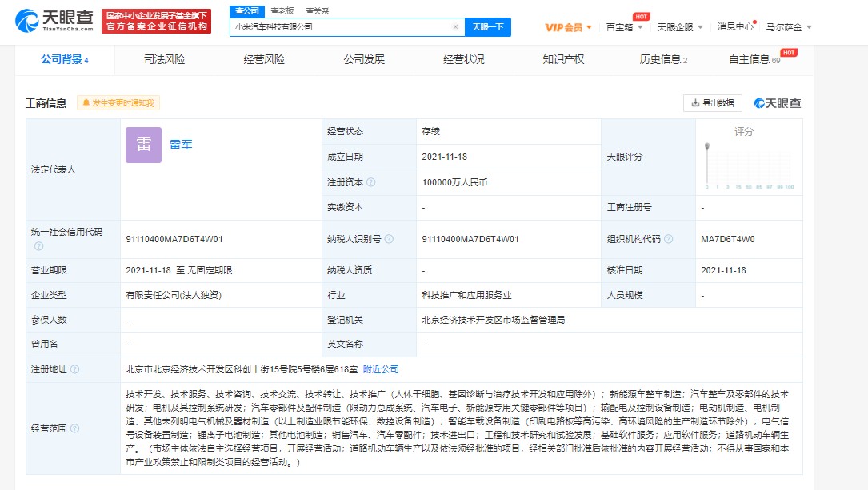Click the 附近公司 link
Screen dimensions: 868x490
380,369
